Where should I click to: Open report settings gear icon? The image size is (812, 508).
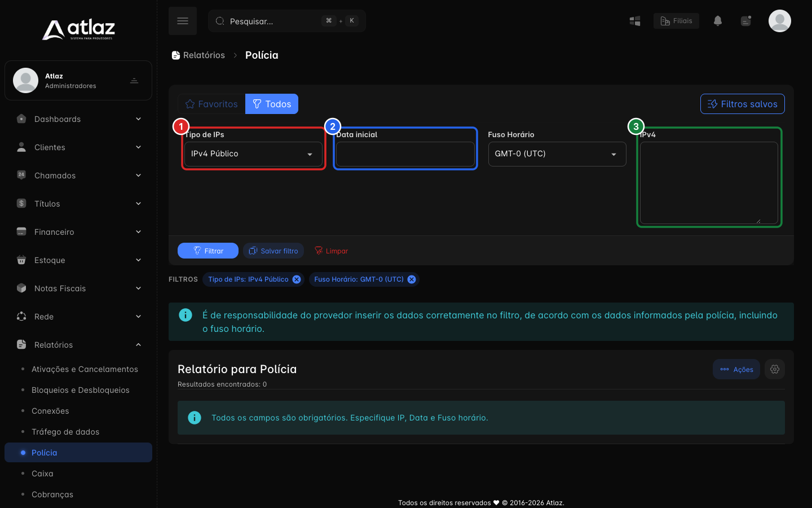tap(775, 369)
